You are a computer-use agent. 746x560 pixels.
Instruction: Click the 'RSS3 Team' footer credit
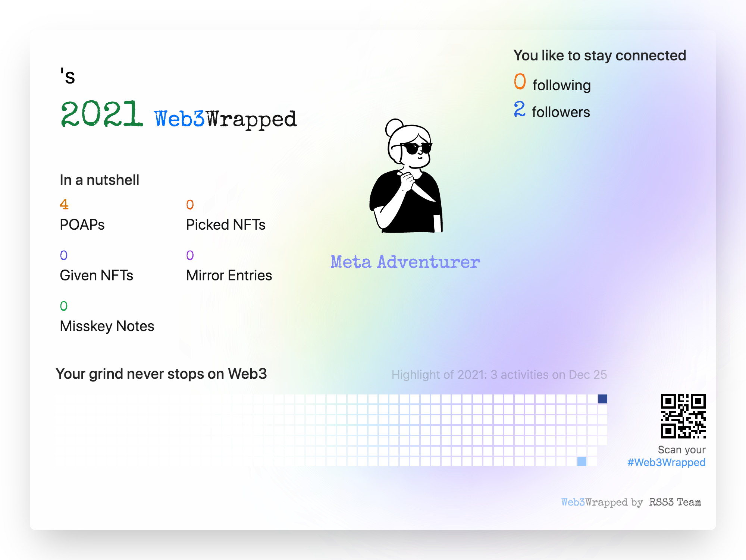tap(675, 502)
